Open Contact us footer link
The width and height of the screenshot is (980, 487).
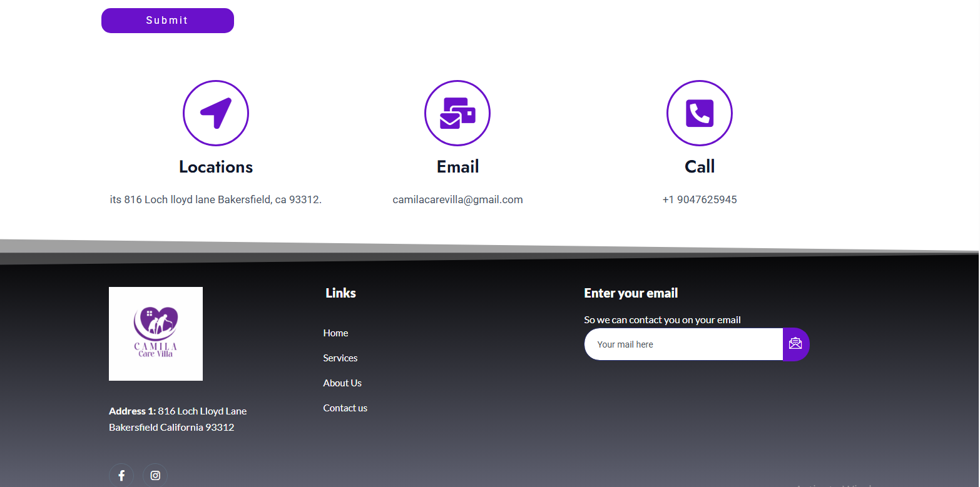pos(345,408)
